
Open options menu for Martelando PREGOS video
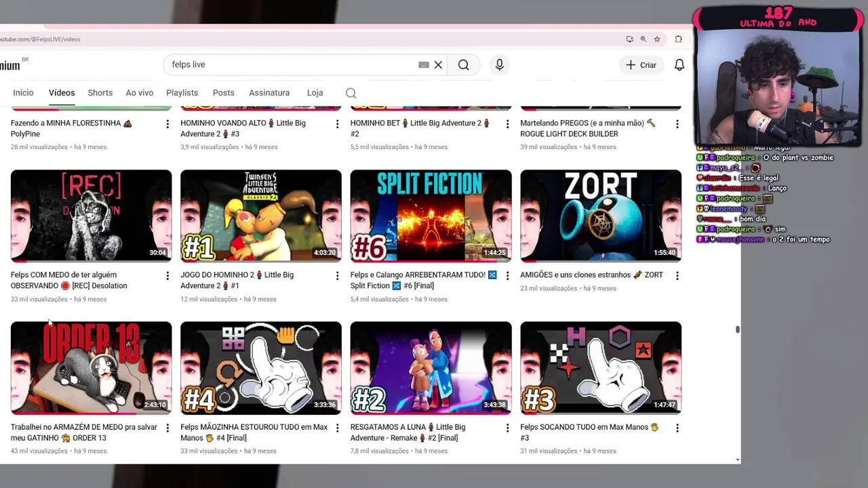(x=677, y=124)
